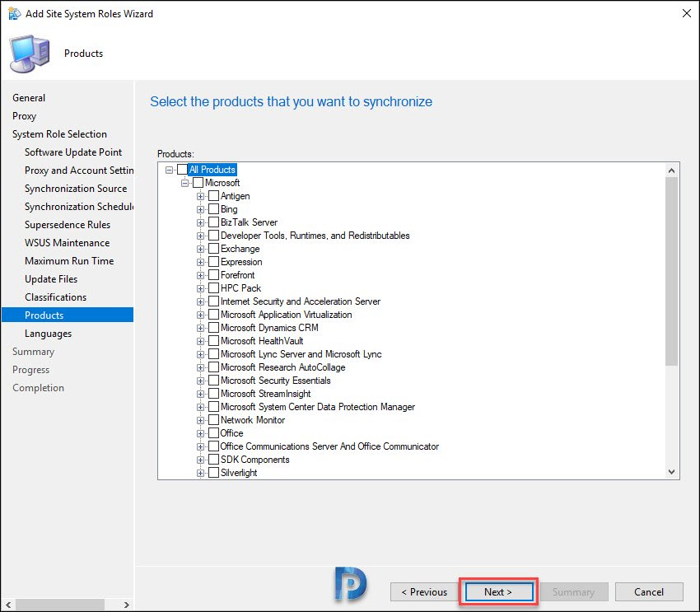Cancel the wizard
The height and width of the screenshot is (612, 700).
649,592
